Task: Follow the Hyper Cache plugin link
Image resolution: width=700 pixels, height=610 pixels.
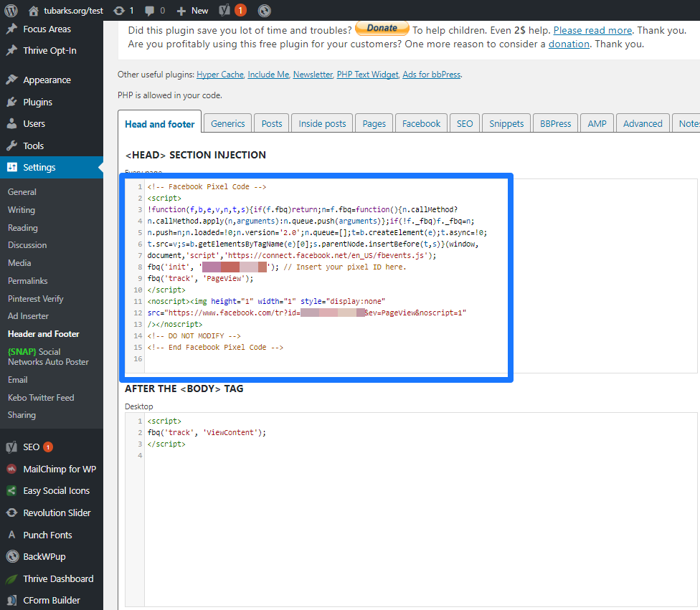Action: 219,75
